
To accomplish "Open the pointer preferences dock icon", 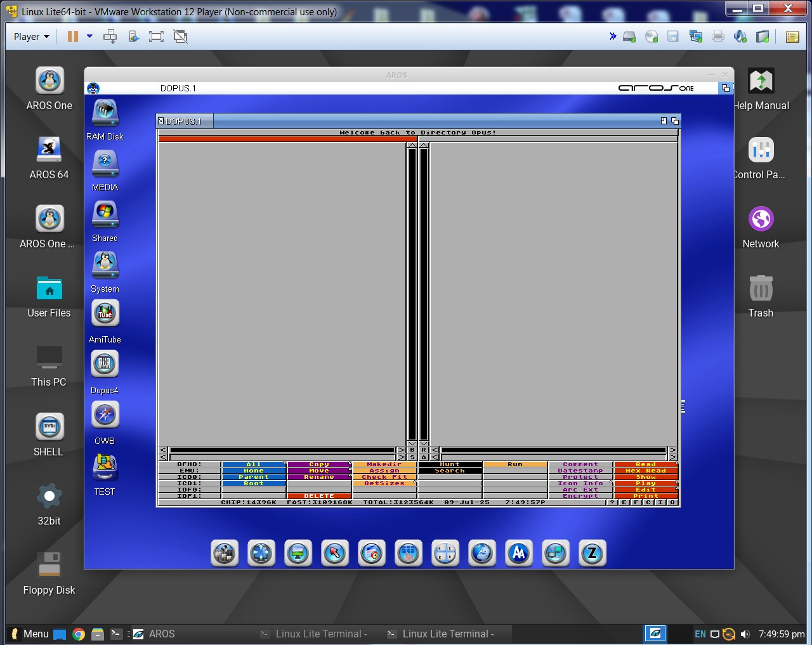I will pyautogui.click(x=334, y=553).
